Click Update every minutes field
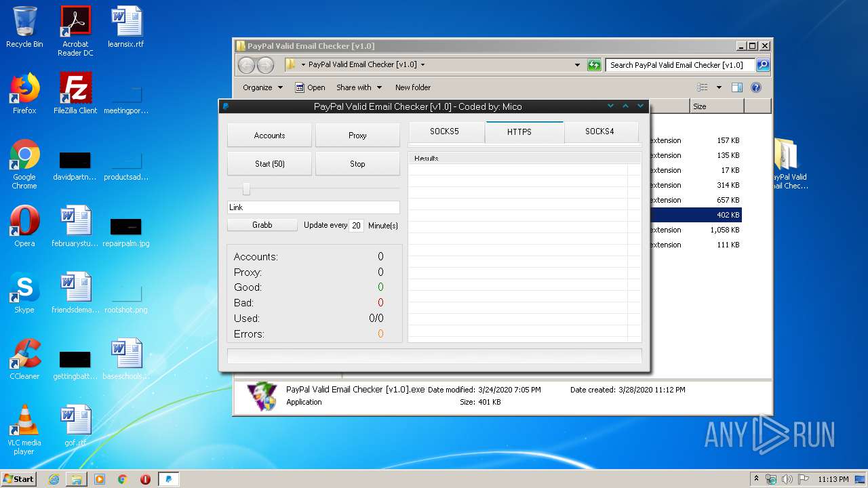 (356, 225)
